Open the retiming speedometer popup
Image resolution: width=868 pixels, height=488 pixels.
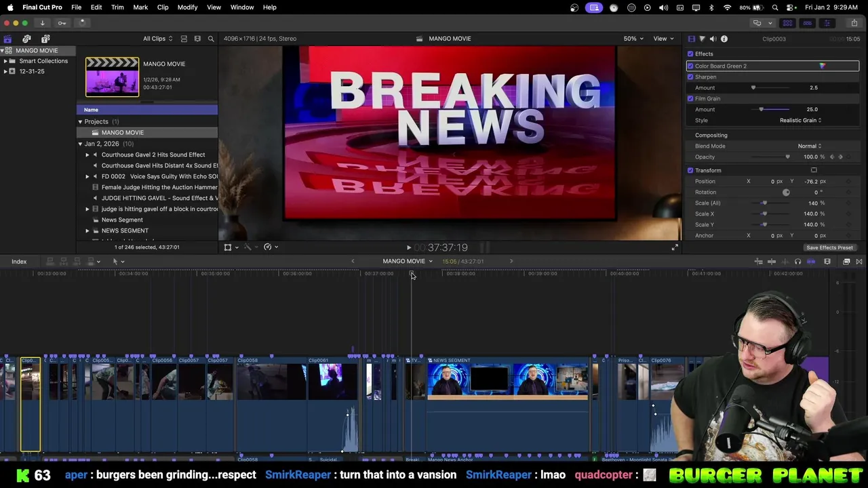(271, 247)
